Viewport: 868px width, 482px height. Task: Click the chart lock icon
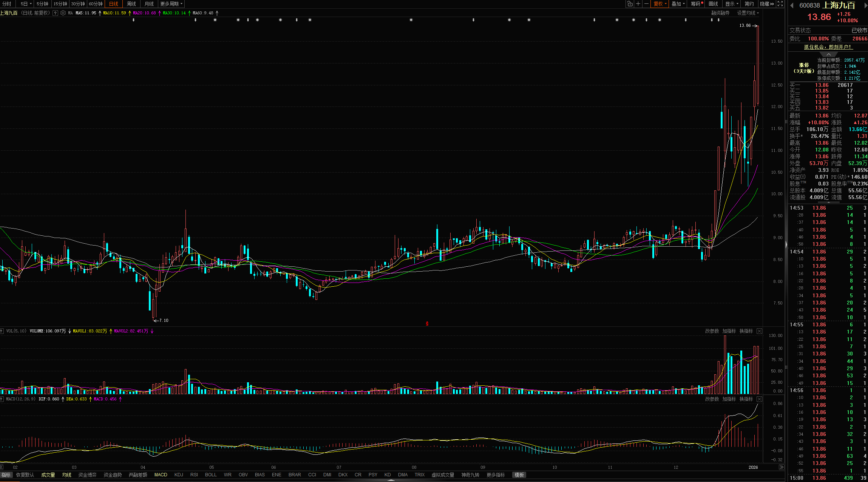[630, 4]
